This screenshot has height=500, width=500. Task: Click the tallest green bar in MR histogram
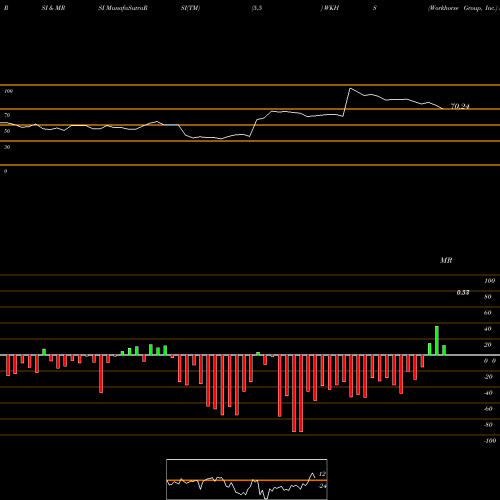click(x=437, y=341)
